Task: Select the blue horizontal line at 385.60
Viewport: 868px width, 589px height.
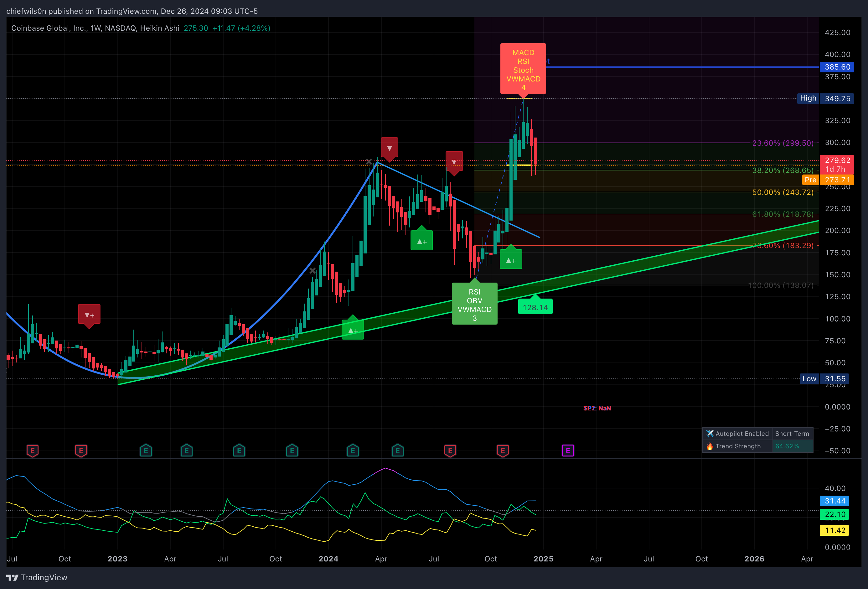Action: (683, 67)
